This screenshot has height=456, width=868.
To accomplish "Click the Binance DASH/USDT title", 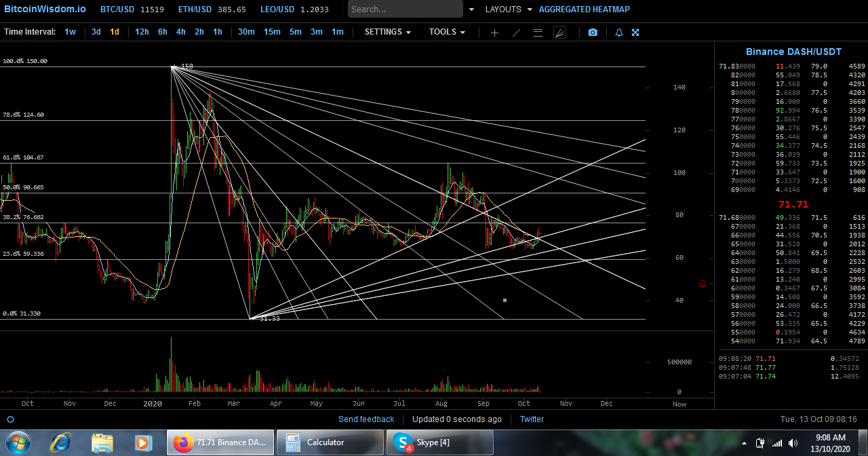I will tap(793, 52).
